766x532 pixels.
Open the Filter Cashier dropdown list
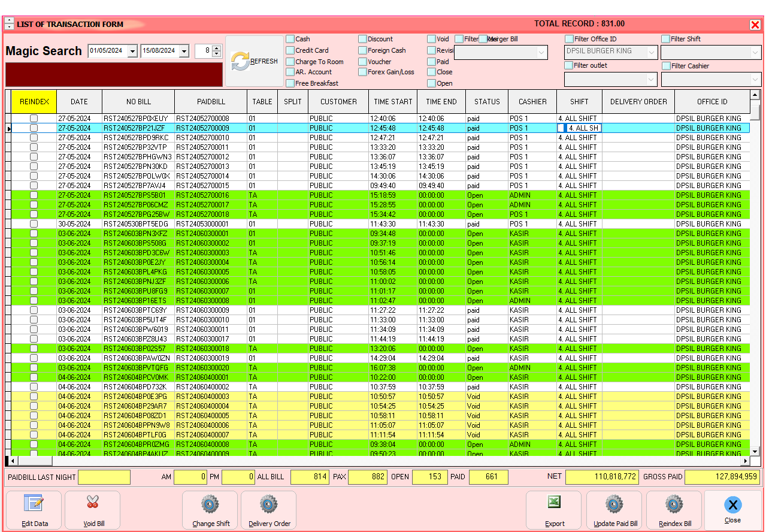point(755,80)
